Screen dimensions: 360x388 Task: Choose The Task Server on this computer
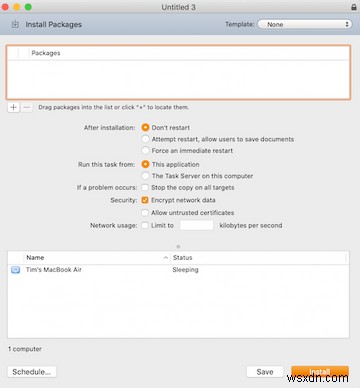click(145, 176)
